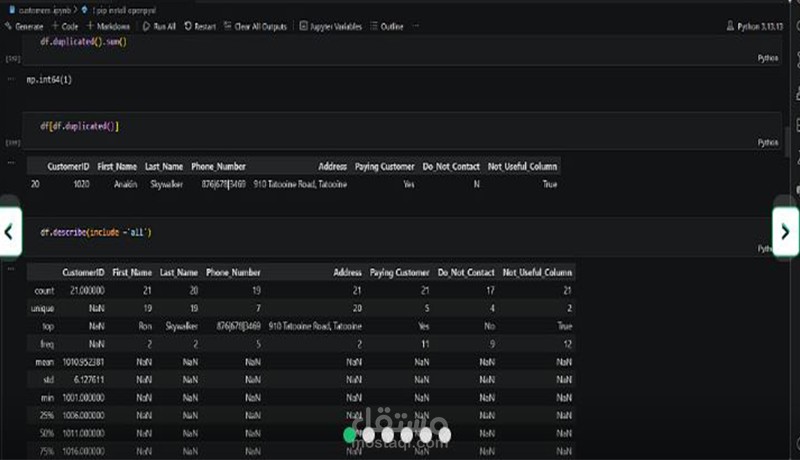Screen dimensions: 800x460
Task: Run All notebook cells
Action: [x=159, y=27]
